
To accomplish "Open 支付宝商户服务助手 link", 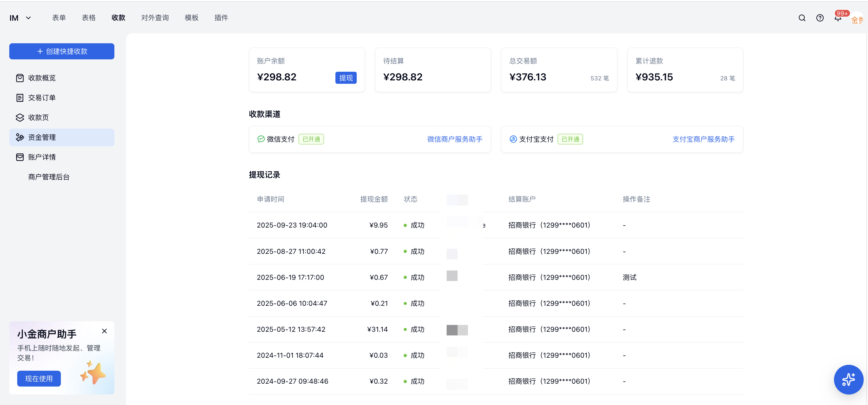I will (x=703, y=139).
